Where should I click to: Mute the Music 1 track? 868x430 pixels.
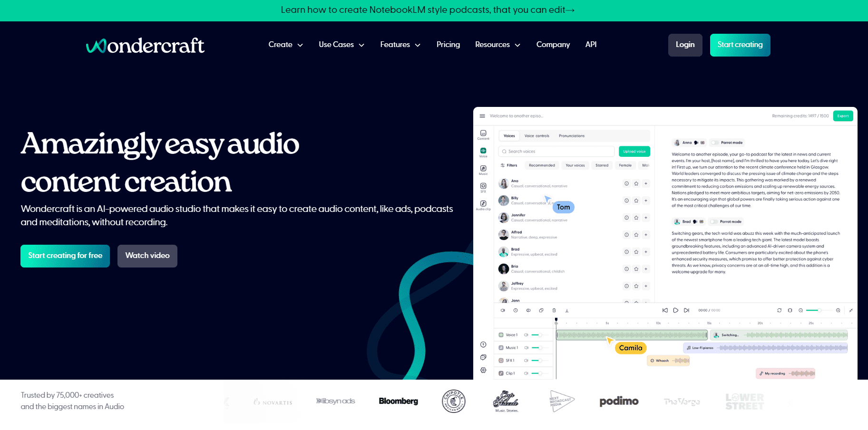pos(526,348)
